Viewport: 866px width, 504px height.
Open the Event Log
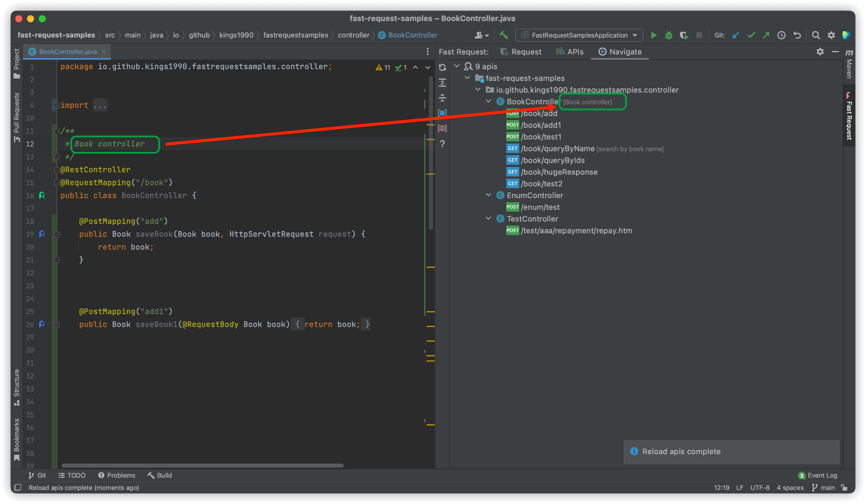tap(818, 475)
